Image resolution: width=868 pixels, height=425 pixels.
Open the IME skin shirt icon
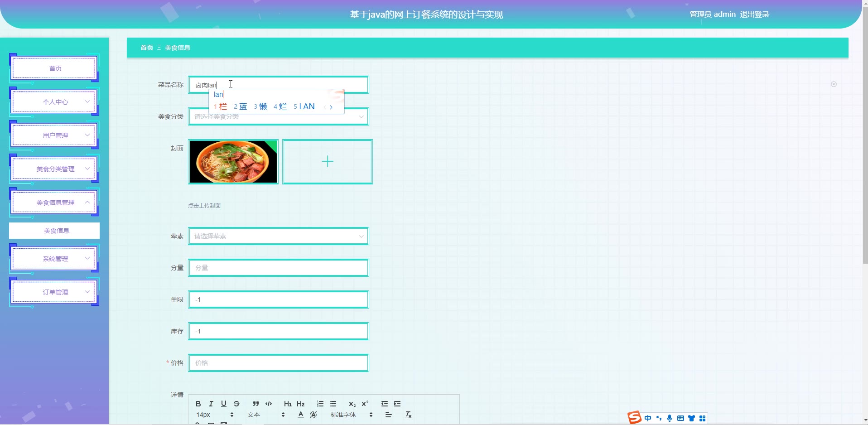[691, 418]
